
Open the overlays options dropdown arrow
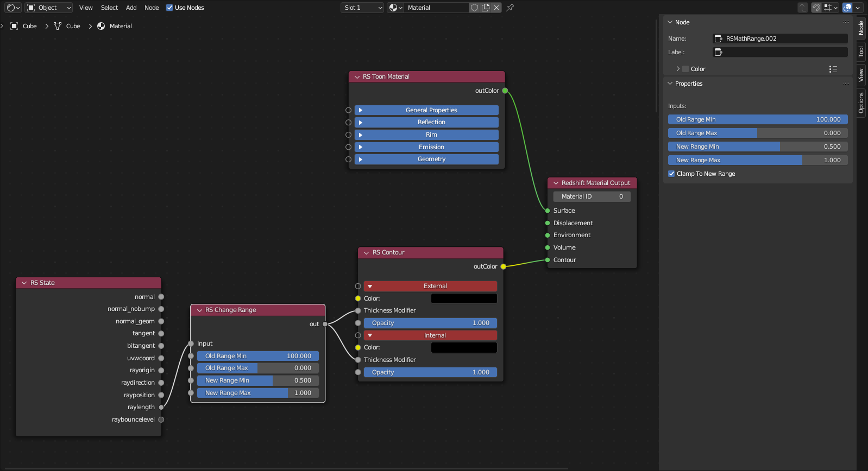click(858, 8)
